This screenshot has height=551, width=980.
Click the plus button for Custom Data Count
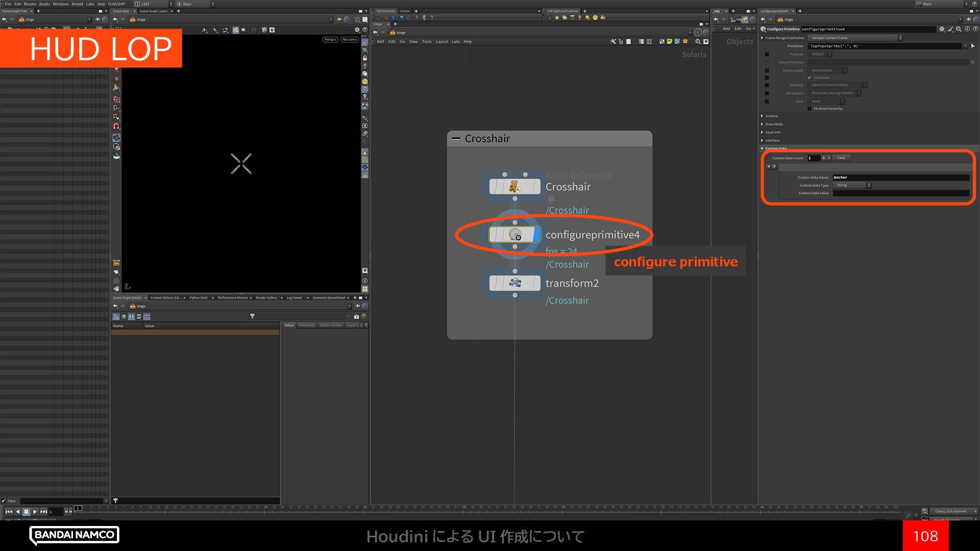pos(823,158)
